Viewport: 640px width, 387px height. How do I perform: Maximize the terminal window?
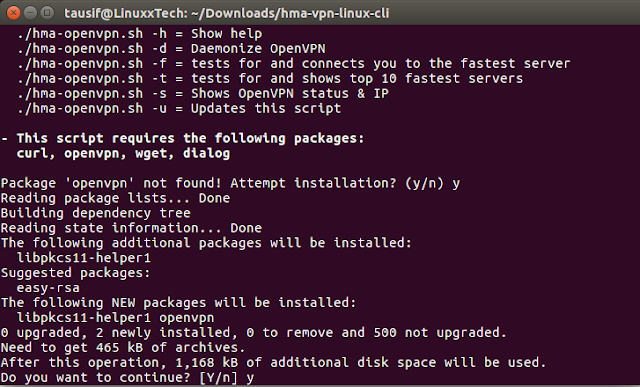47,13
